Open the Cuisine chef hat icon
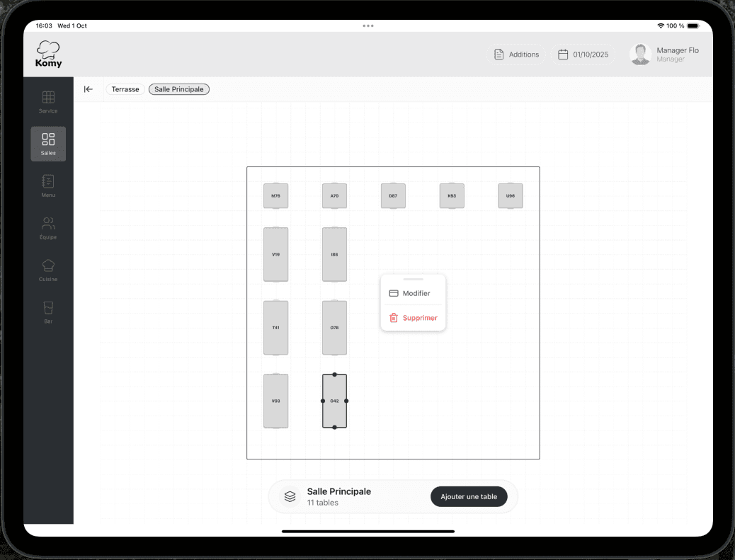This screenshot has height=560, width=735. pos(48,270)
